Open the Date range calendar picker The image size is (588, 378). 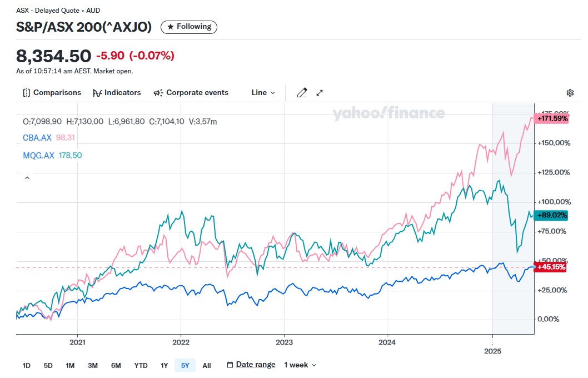pyautogui.click(x=251, y=365)
